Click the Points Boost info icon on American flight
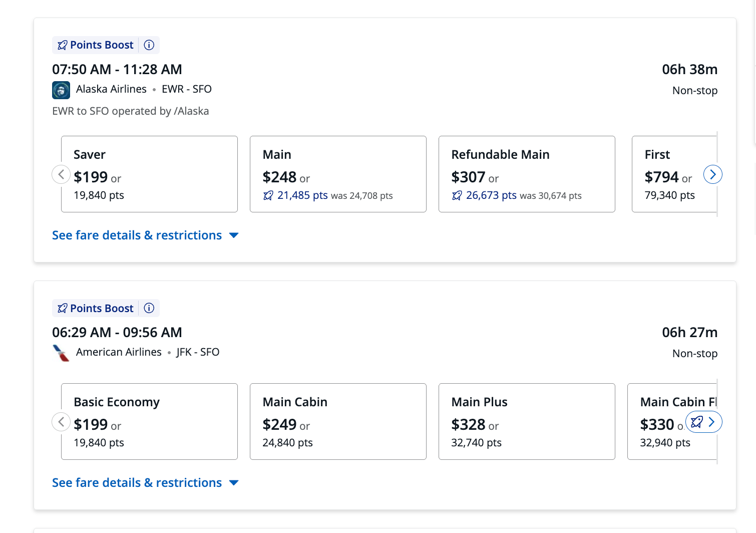The width and height of the screenshot is (756, 533). coord(149,308)
